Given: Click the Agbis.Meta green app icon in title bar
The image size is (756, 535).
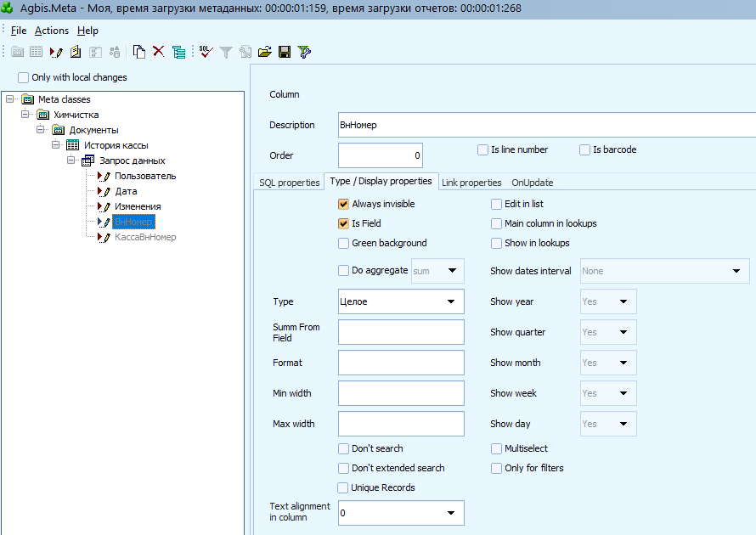Looking at the screenshot, I should point(8,8).
